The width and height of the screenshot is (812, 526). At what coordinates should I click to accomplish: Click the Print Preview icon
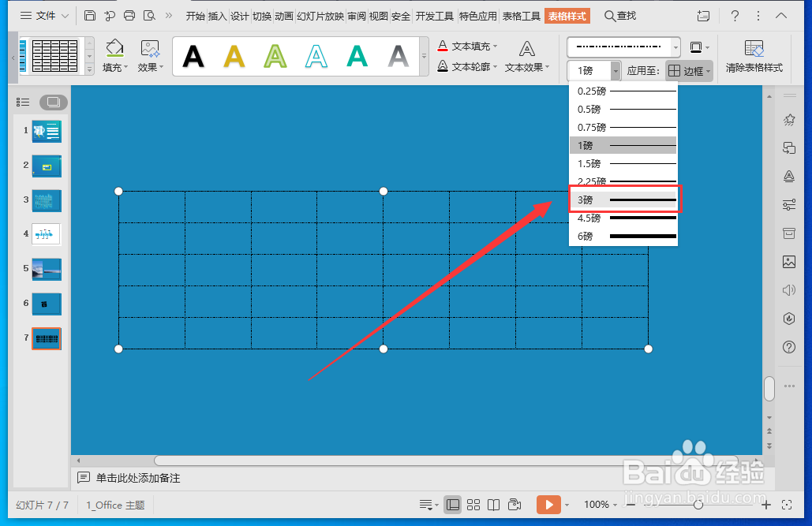[149, 16]
